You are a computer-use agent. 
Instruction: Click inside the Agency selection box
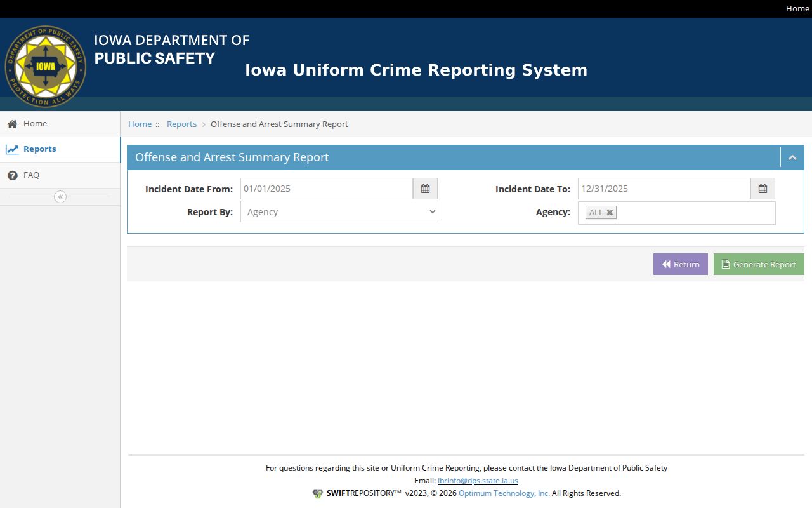[x=677, y=213]
